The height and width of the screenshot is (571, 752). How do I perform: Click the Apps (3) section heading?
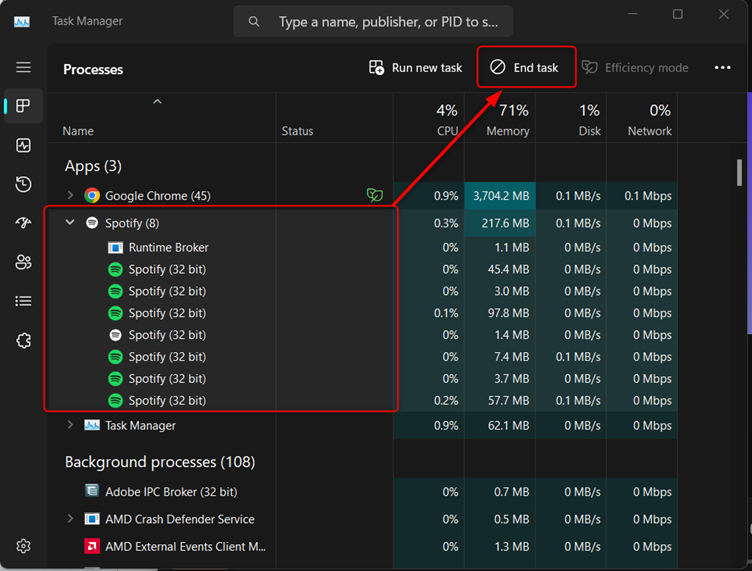(x=93, y=166)
